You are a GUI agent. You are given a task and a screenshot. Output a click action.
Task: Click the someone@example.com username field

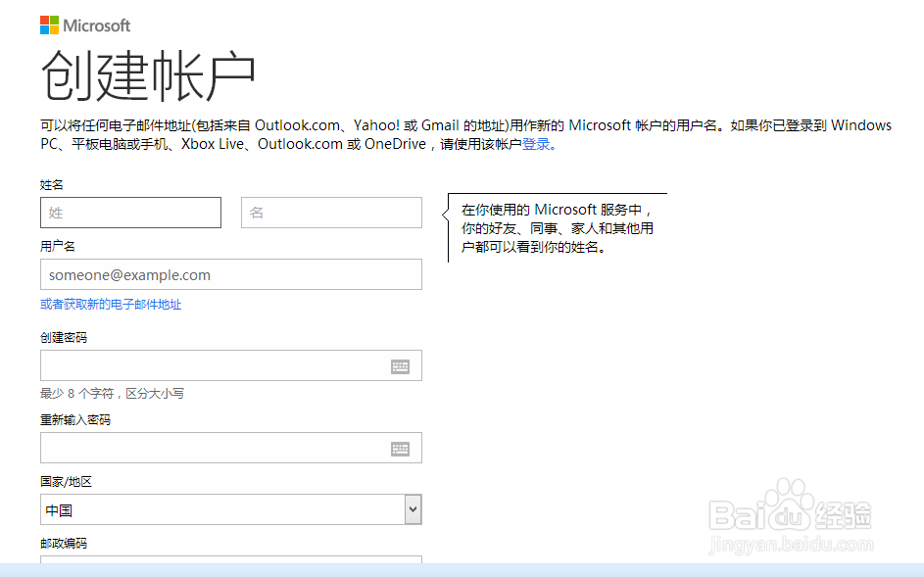coord(231,274)
